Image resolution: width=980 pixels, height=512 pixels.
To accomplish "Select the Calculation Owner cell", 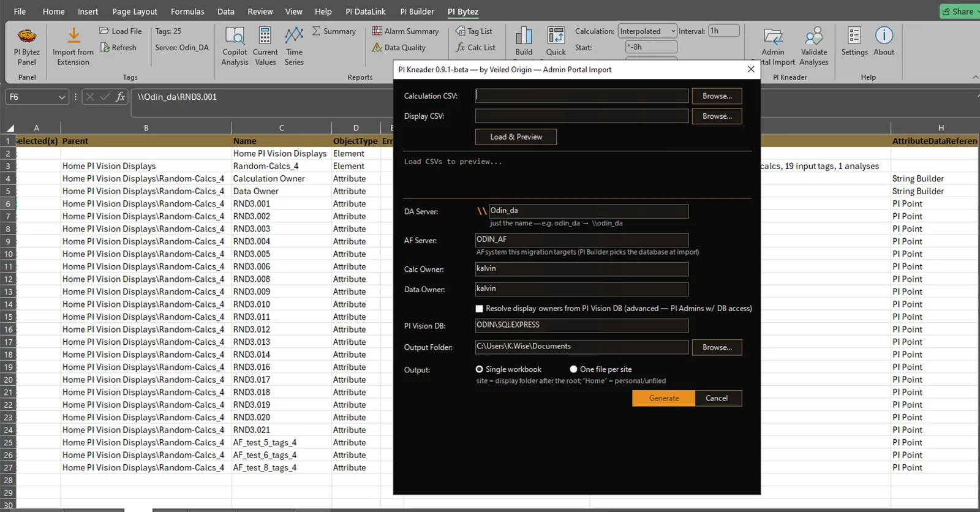I will pyautogui.click(x=281, y=179).
